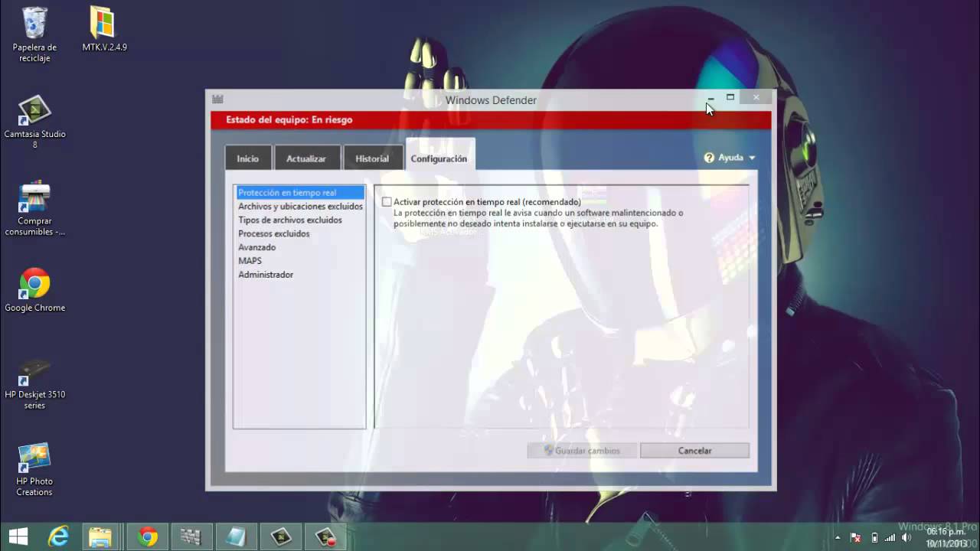The width and height of the screenshot is (980, 551).
Task: Click the Windows Defender title bar icon
Action: point(217,99)
